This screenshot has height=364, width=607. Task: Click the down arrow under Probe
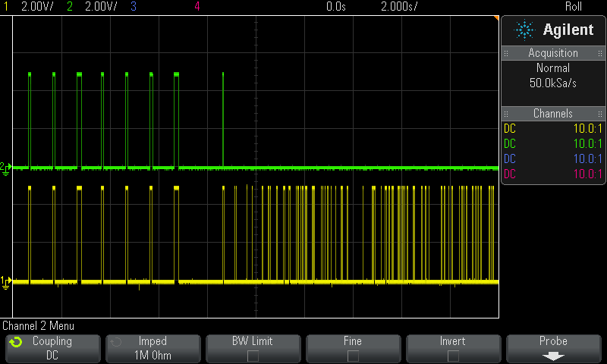coord(553,356)
